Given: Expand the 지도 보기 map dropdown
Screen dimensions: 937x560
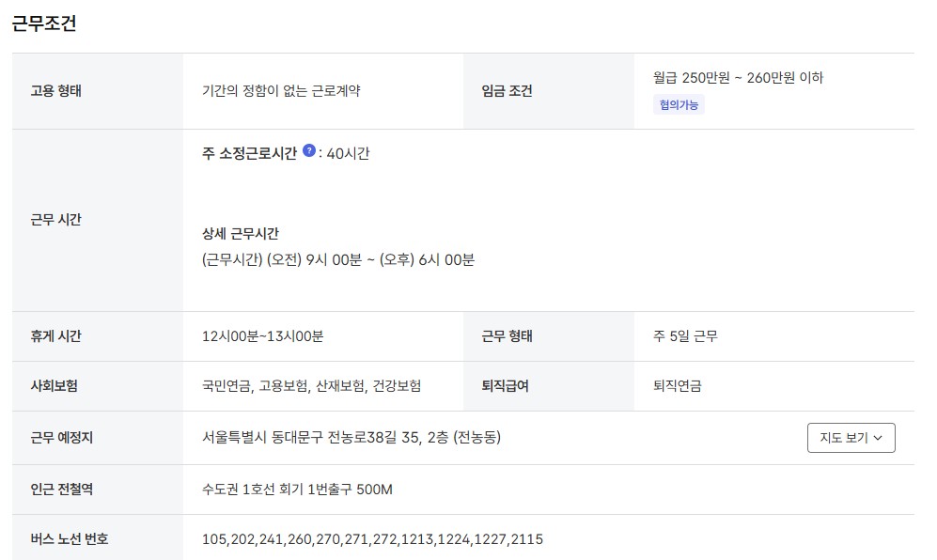Looking at the screenshot, I should [x=851, y=438].
